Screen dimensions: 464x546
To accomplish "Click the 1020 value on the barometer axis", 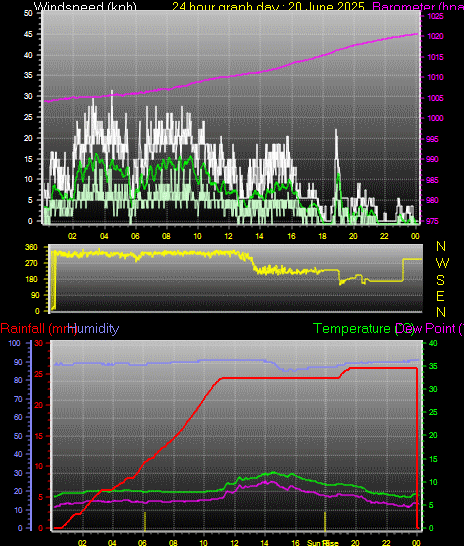I will pos(435,36).
